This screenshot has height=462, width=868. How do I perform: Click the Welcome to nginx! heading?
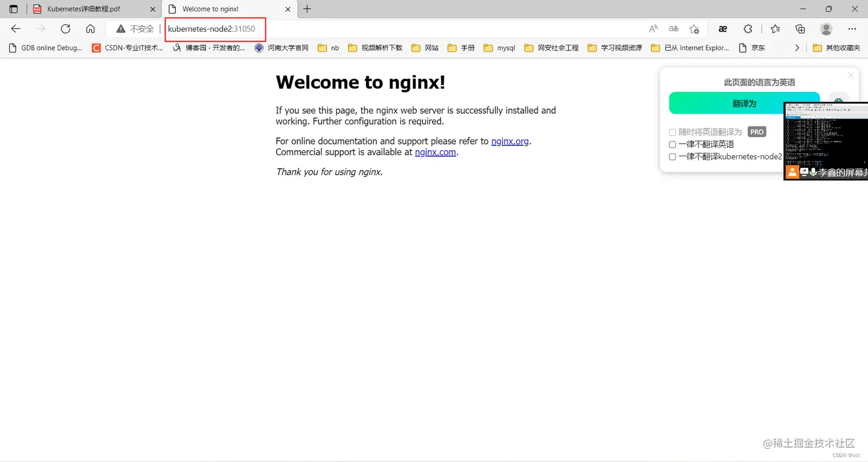pos(361,82)
